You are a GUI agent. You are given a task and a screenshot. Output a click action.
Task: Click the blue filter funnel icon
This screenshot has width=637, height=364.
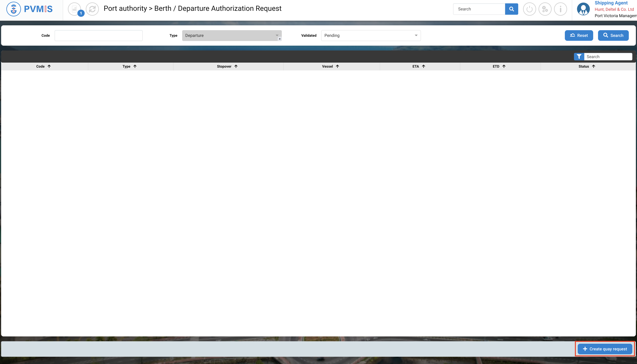[x=579, y=57]
